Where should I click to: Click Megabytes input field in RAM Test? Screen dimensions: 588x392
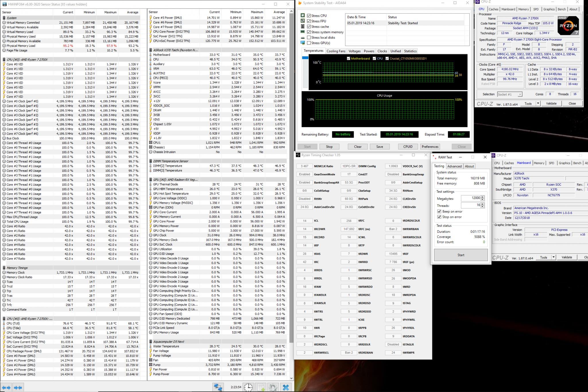(471, 198)
